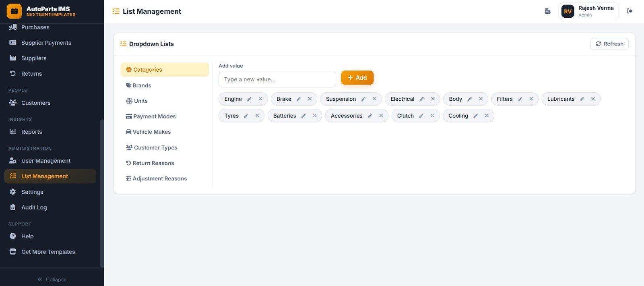Screen dimensions: 644x286
Task: Remove the Tyres category value
Action: 257,116
